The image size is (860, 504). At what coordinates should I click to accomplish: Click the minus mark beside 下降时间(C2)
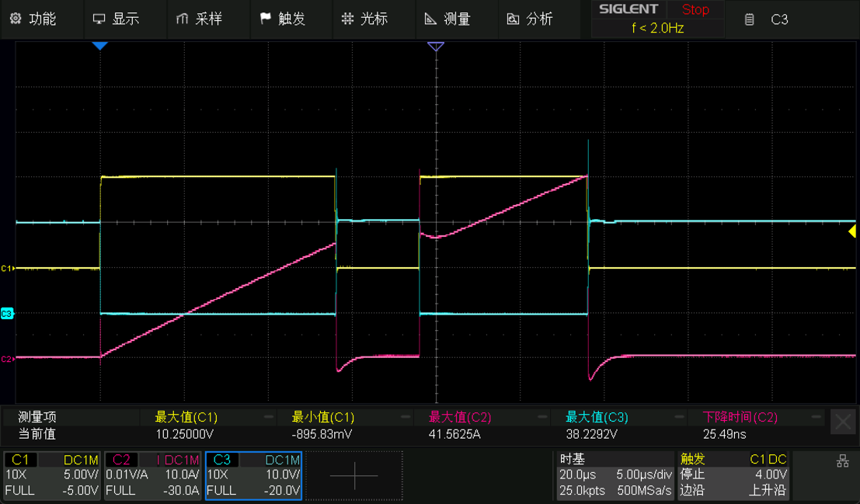[x=817, y=417]
